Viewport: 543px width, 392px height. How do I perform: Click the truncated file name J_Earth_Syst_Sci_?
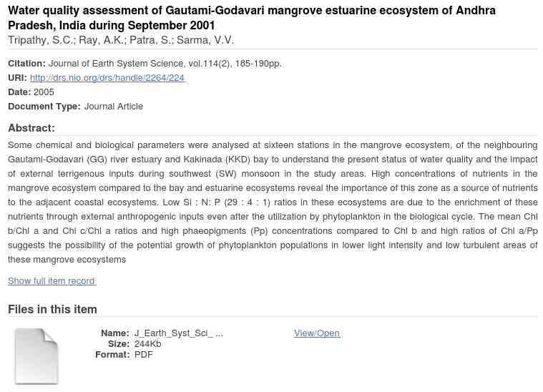tap(178, 333)
